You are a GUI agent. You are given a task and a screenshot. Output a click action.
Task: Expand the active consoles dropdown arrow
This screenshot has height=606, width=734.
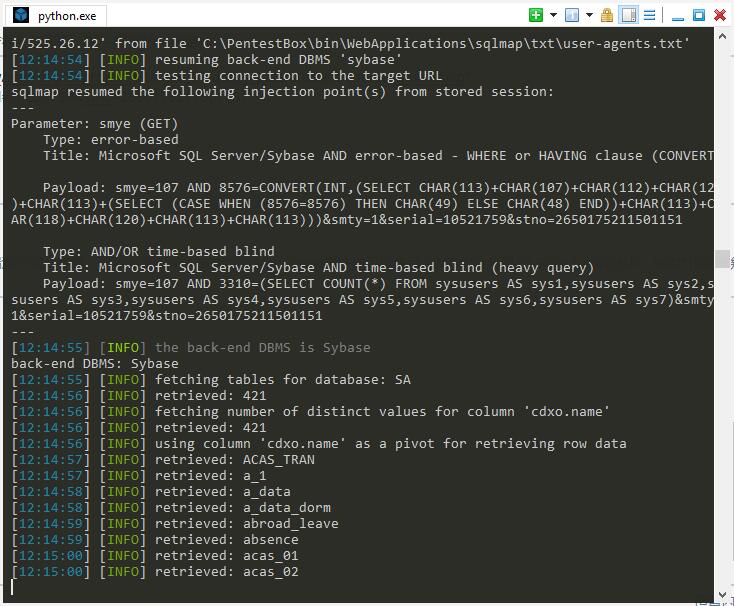tap(589, 15)
